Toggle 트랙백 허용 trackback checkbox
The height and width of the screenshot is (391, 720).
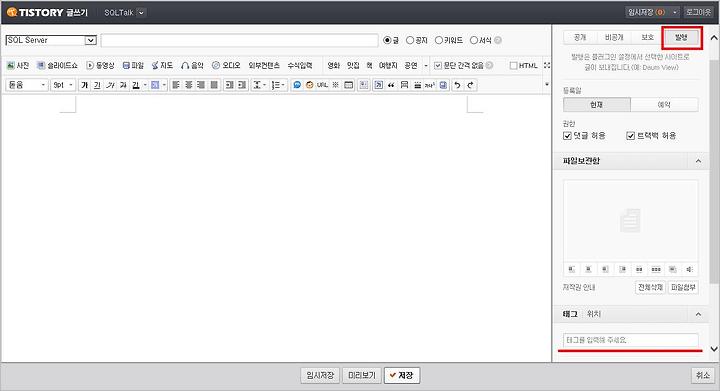pos(630,136)
